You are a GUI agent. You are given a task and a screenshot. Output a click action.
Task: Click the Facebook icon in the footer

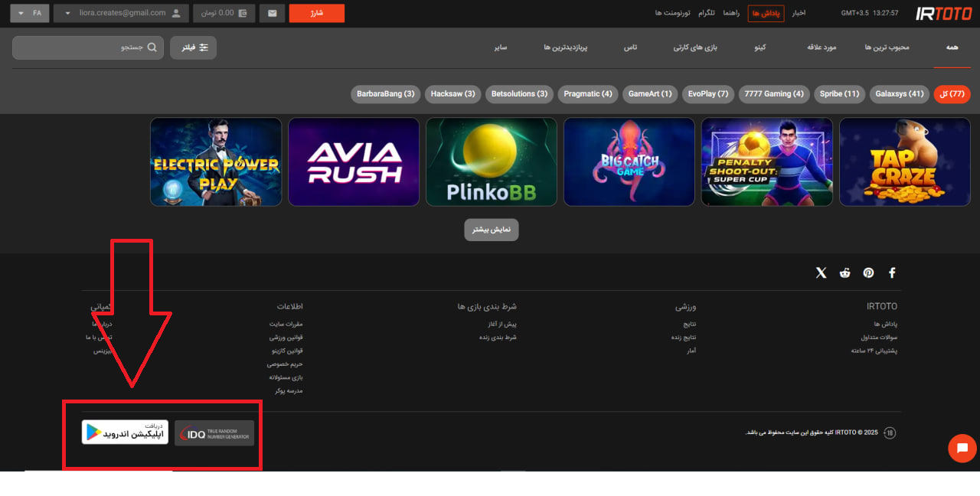click(x=892, y=273)
